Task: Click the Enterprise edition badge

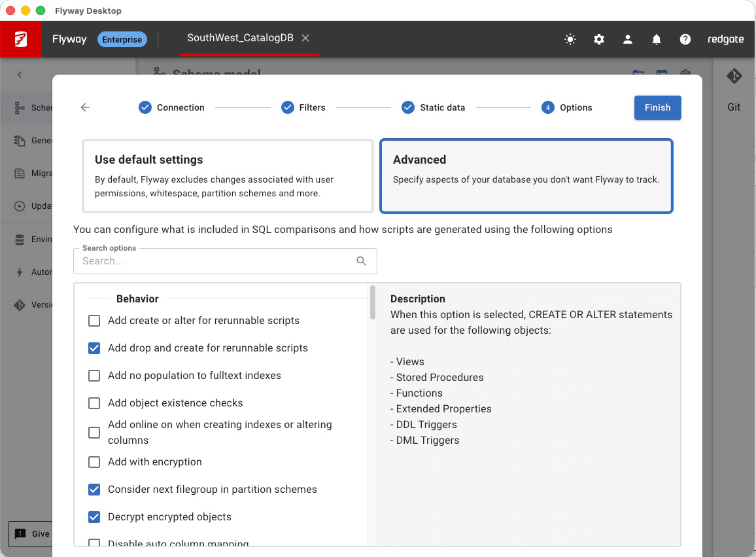Action: coord(122,39)
